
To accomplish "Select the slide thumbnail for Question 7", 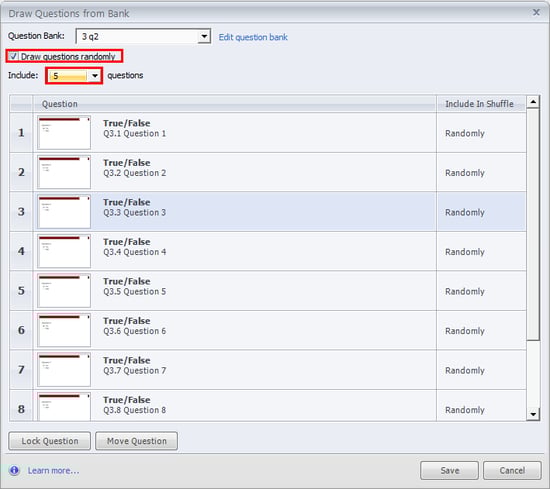I will click(x=64, y=370).
